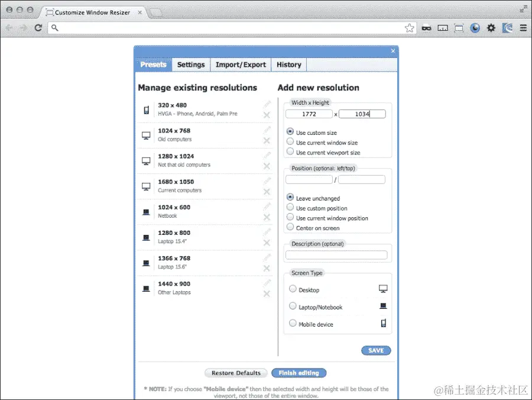The width and height of the screenshot is (532, 400).
Task: Delete the 320 x 480 preset
Action: click(x=267, y=115)
